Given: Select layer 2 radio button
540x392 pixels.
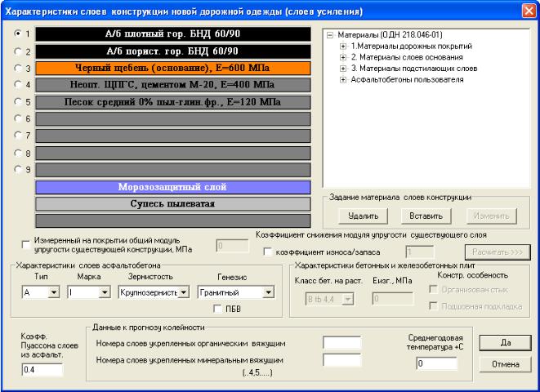Looking at the screenshot, I should 17,51.
